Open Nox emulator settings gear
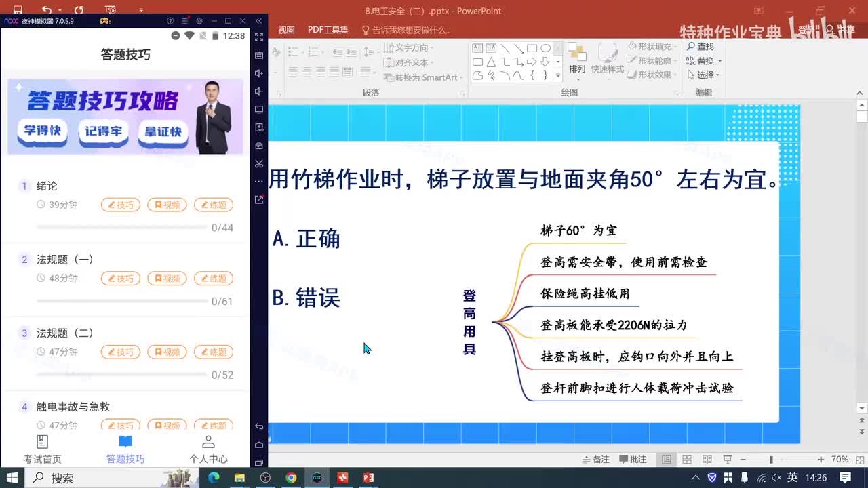 pyautogui.click(x=199, y=21)
